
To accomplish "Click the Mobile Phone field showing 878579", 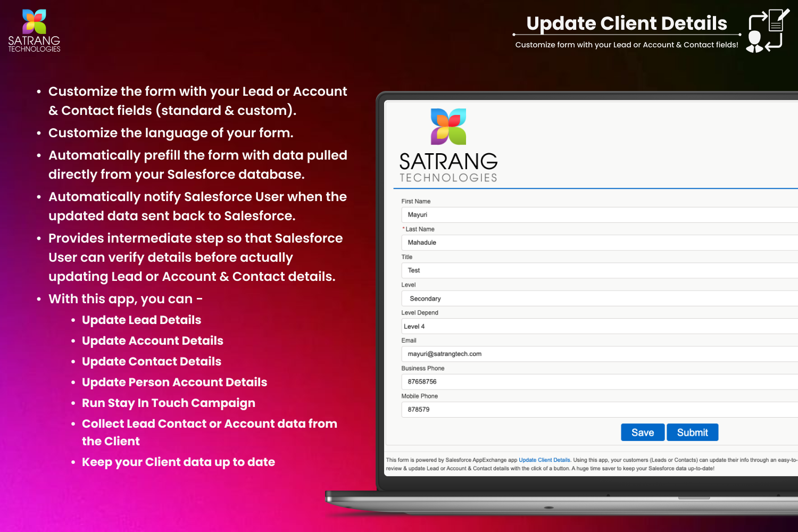I will click(600, 410).
